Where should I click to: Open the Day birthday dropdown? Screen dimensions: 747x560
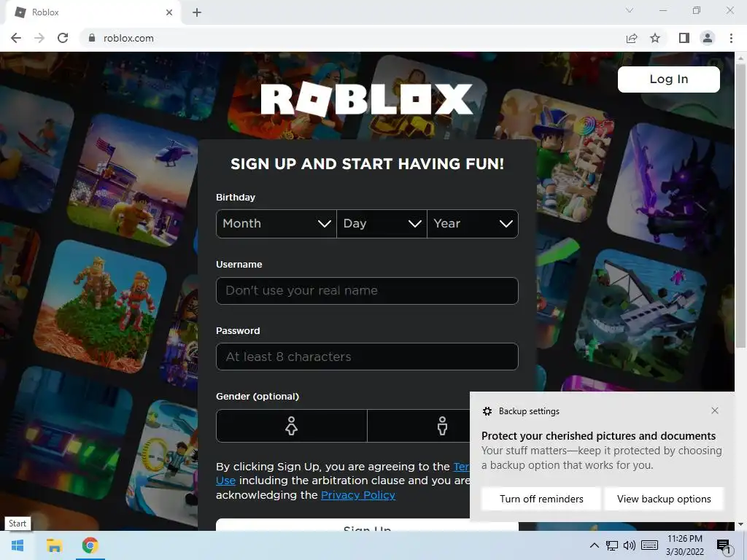click(x=382, y=223)
